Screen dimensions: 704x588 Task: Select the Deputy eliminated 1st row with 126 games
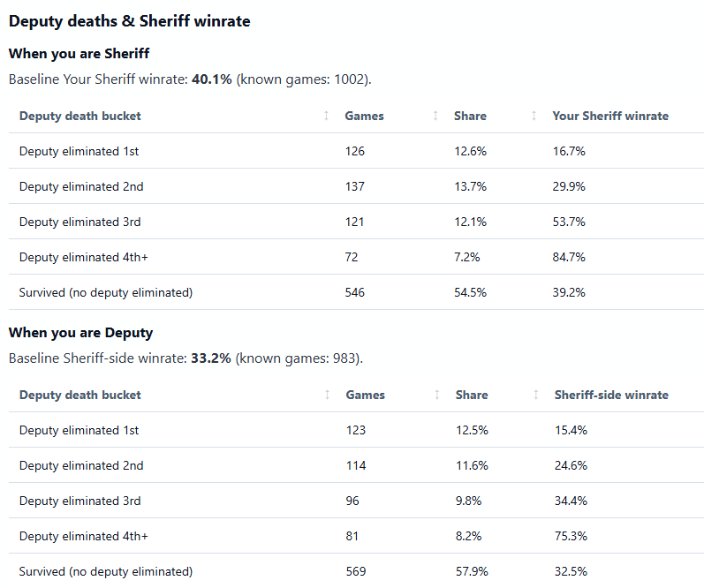point(356,151)
